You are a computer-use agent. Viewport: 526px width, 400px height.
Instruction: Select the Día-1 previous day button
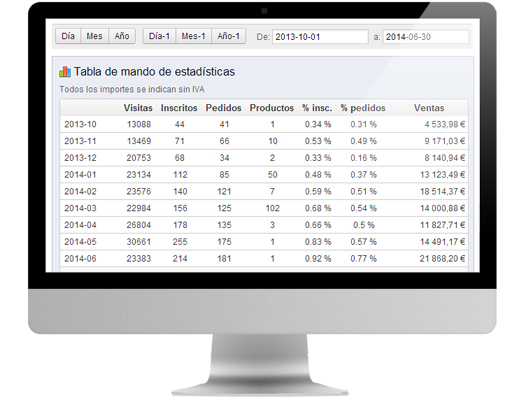[159, 36]
